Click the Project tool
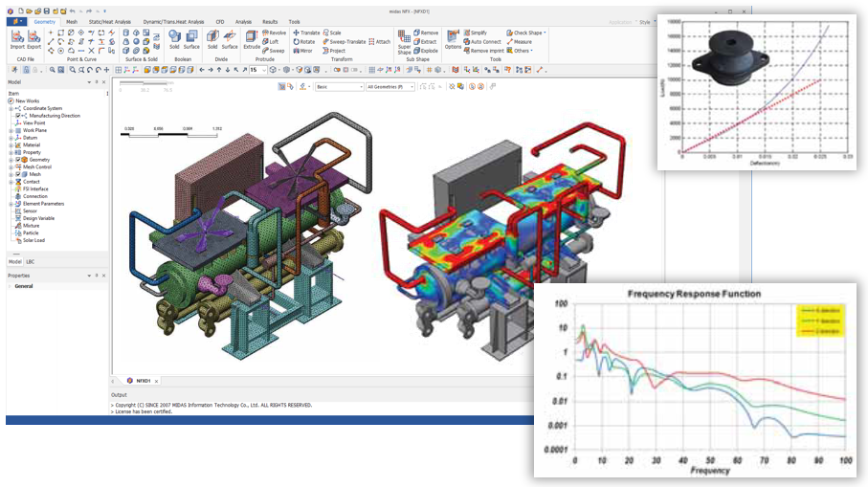The height and width of the screenshot is (487, 868). point(334,51)
